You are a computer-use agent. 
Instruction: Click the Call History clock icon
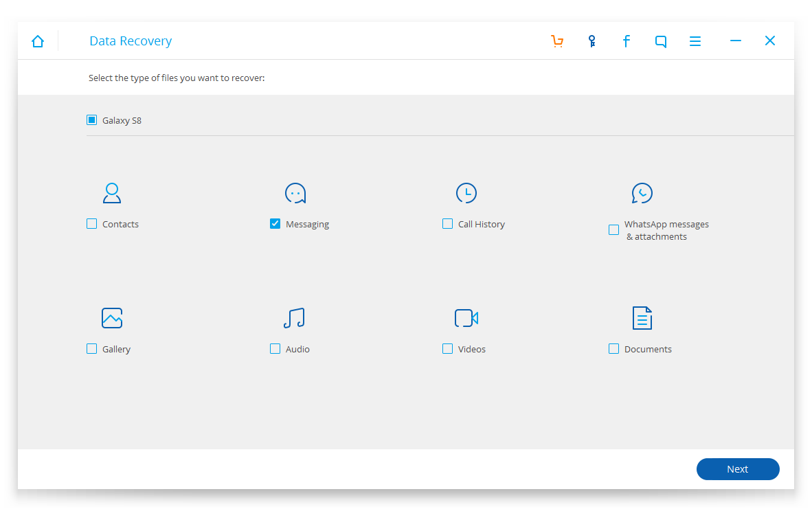click(466, 193)
